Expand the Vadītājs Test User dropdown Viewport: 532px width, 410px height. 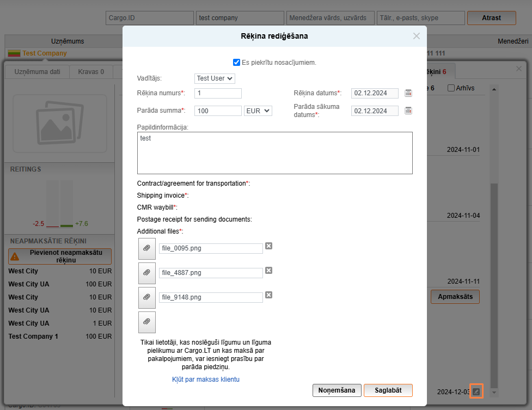(x=215, y=78)
